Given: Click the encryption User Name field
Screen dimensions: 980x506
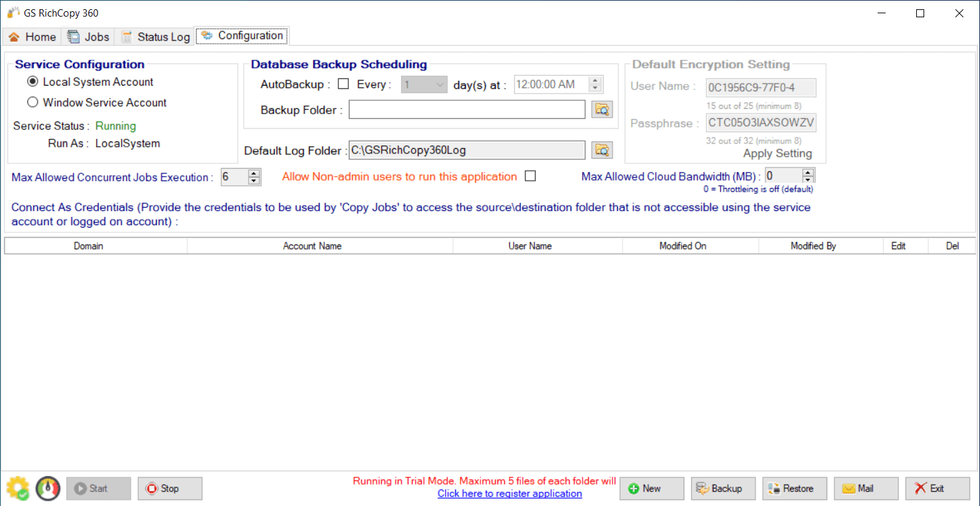Looking at the screenshot, I should (761, 88).
